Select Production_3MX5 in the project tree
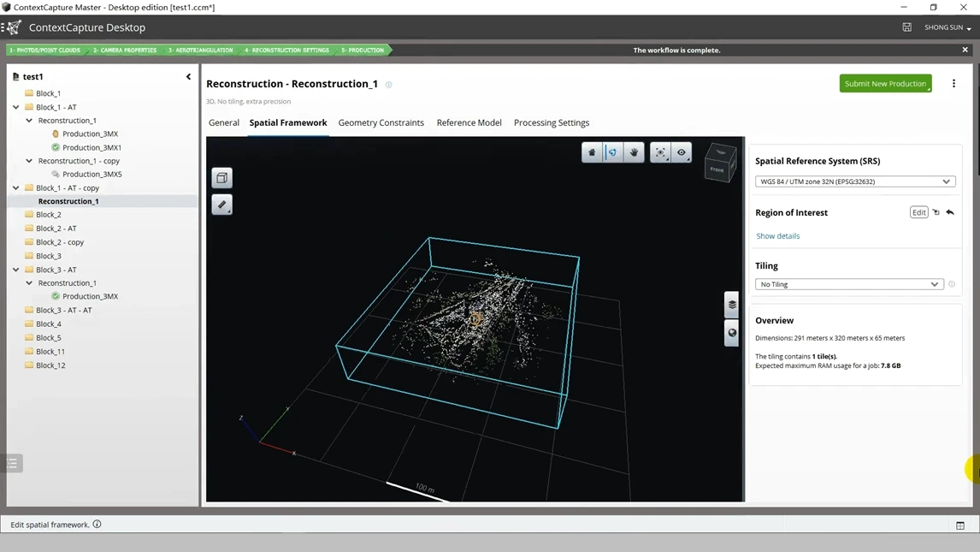This screenshot has height=552, width=980. click(92, 175)
